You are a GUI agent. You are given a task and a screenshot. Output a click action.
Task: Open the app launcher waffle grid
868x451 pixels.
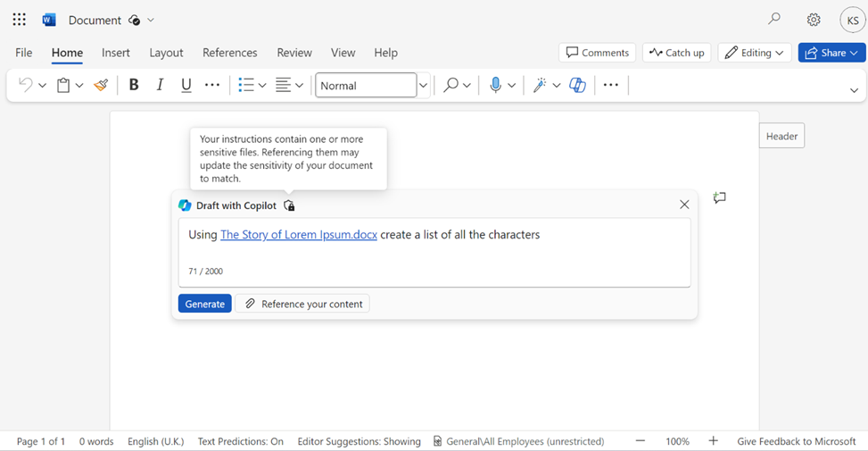(x=20, y=20)
